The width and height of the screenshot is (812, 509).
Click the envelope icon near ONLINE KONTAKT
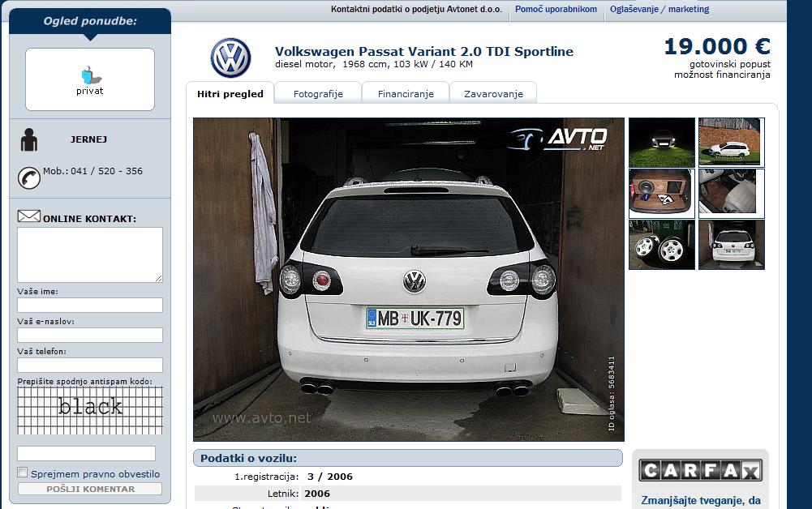tap(29, 216)
